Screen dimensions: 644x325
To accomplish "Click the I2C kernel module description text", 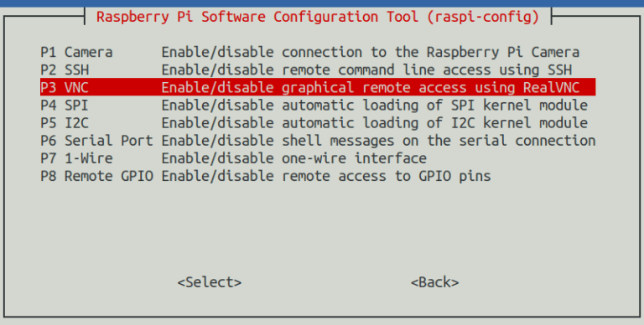I will (x=375, y=123).
